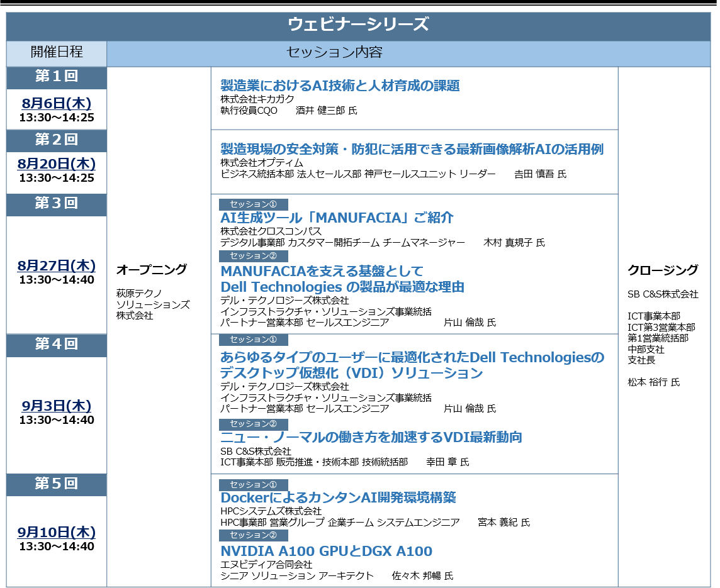The width and height of the screenshot is (720, 588).
Task: Click company name HPCシステムズ株式会社
Action: [271, 511]
